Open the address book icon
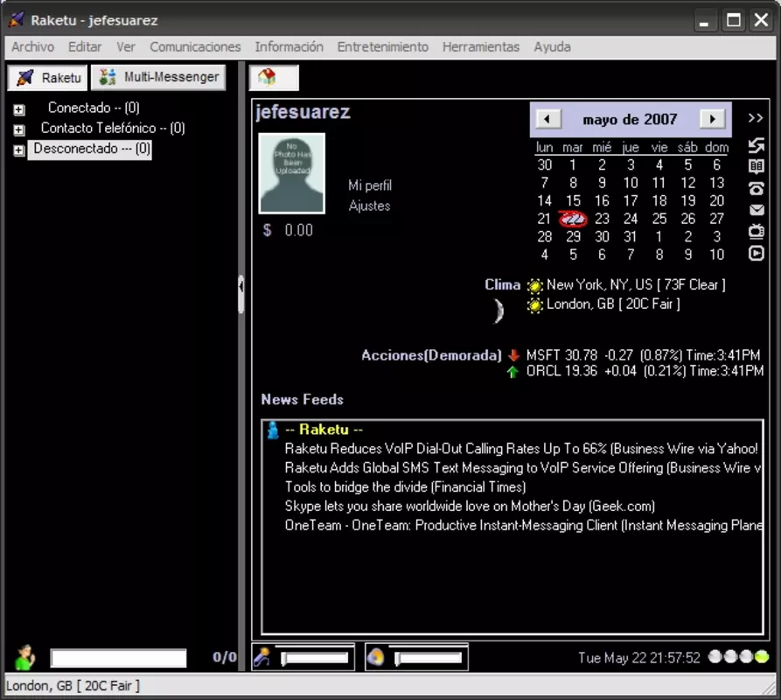Viewport: 781px width, 700px height. pos(757,166)
